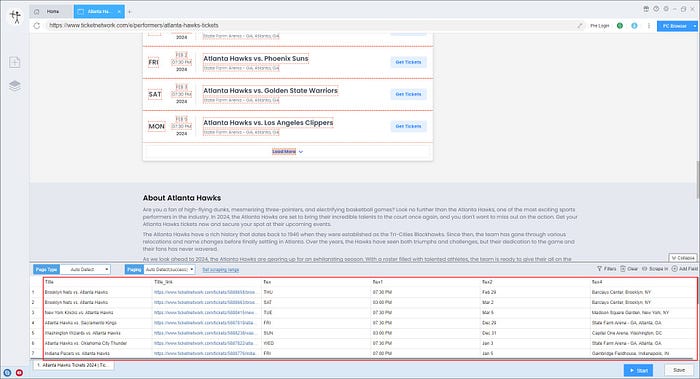Click the Collapse panel toggle
Viewport: 700px width, 379px height.
tap(683, 258)
